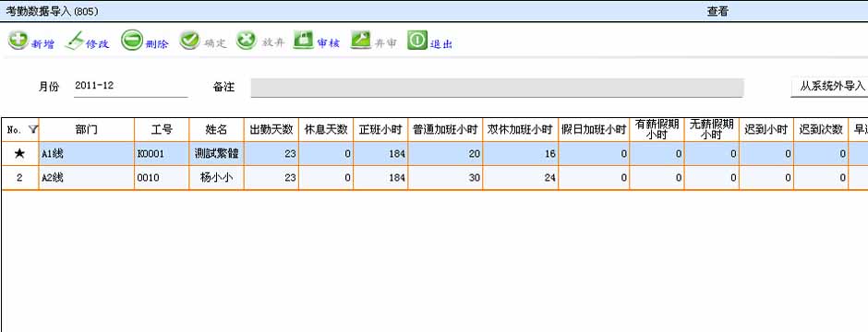This screenshot has width=868, height=332.
Task: Click the 放弃 (discard) X icon
Action: tap(247, 41)
